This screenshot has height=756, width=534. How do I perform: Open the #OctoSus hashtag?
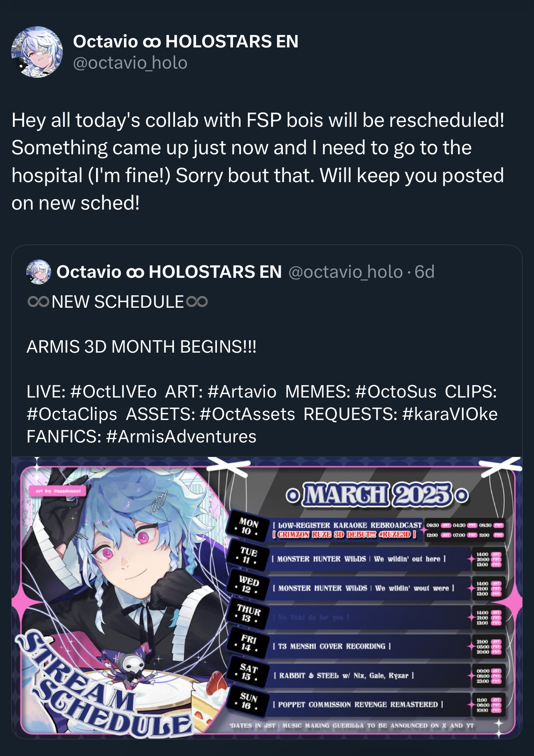click(x=396, y=392)
